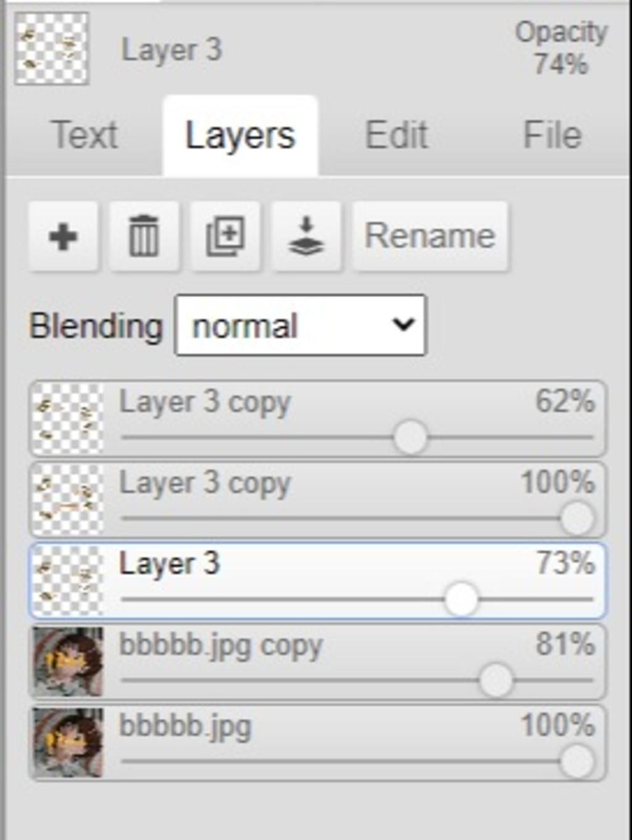Add a new layer with plus icon
Image resolution: width=632 pixels, height=840 pixels.
[63, 236]
